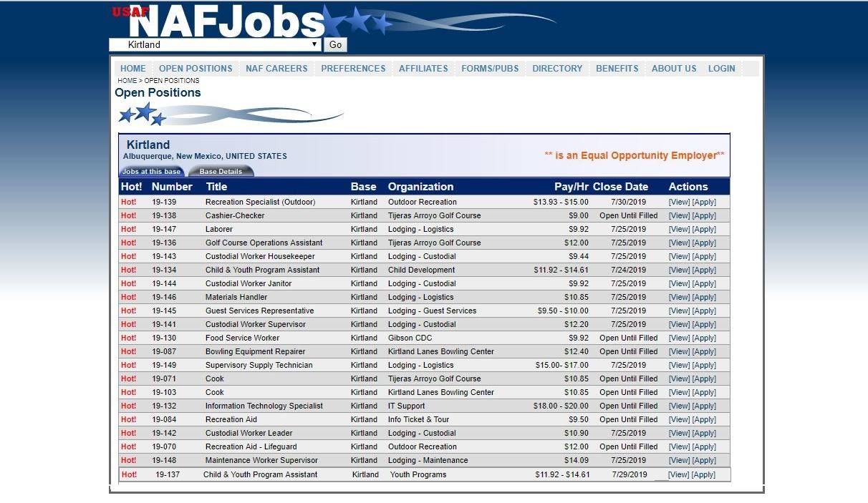This screenshot has width=868, height=503.
Task: View Bowling Equipment Repairer job
Action: coord(679,352)
